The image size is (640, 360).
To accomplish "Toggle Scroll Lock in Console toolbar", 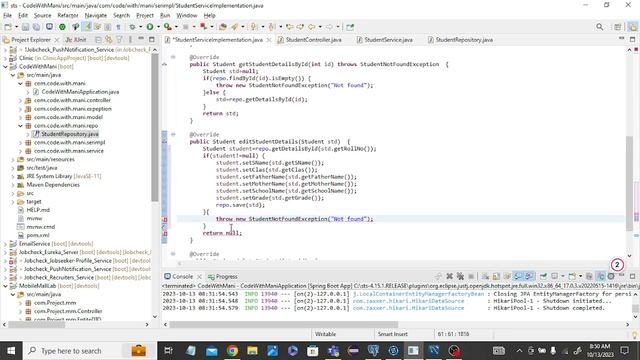I will coord(496,276).
